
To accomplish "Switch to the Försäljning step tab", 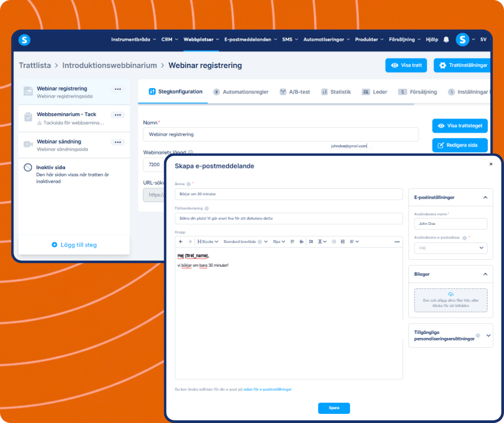I will pos(418,92).
